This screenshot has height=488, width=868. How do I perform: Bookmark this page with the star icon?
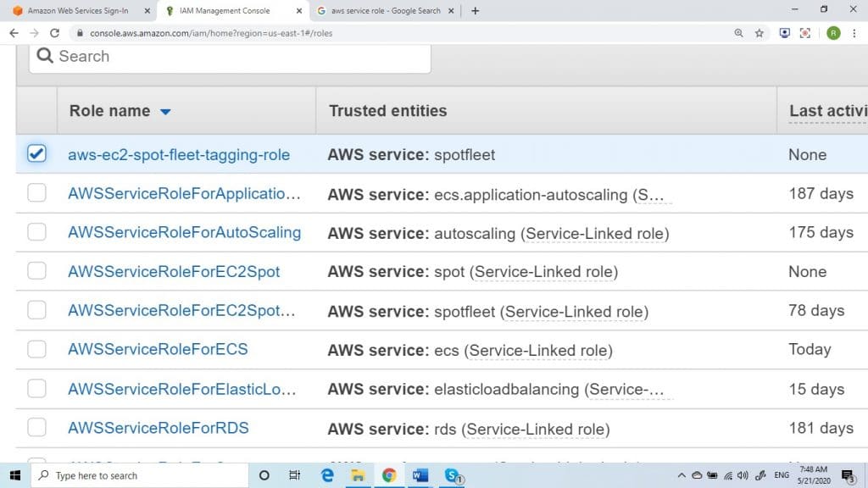coord(759,33)
